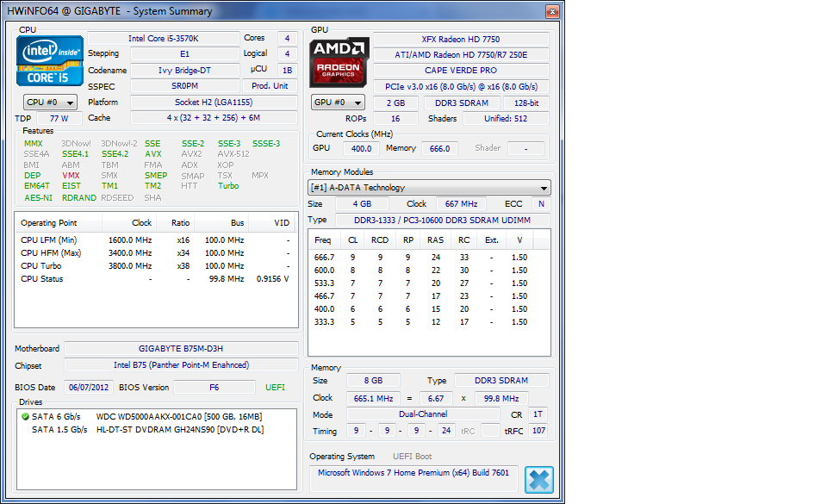
Task: Click the module size value 4 GB
Action: click(x=363, y=204)
